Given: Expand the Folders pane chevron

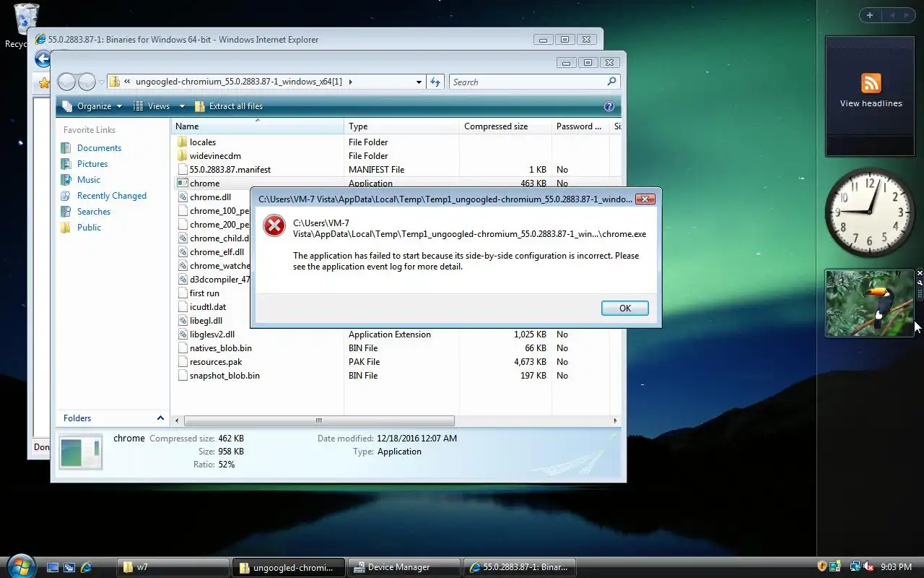Looking at the screenshot, I should point(160,418).
